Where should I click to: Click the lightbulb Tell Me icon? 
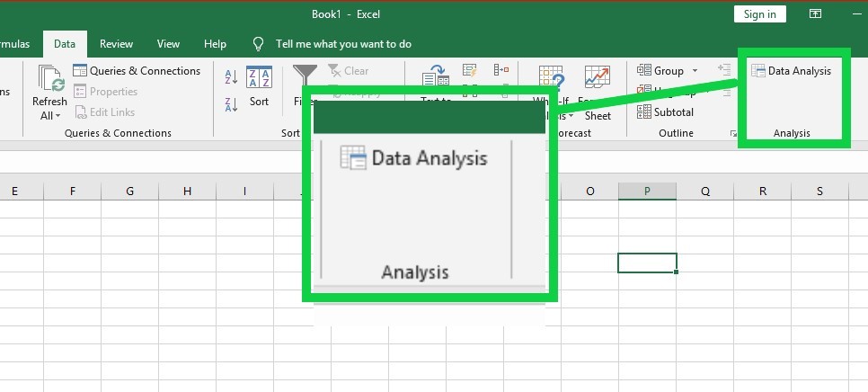click(258, 44)
